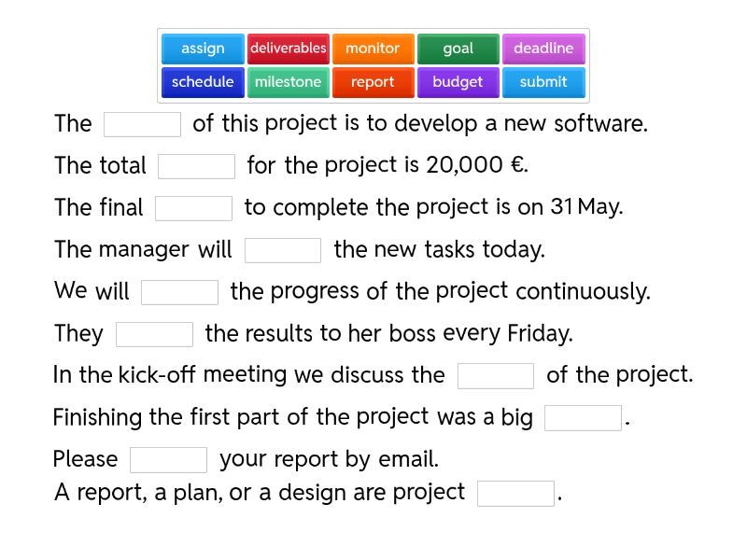Click the dark blue 'schedule' tile
The width and height of the screenshot is (747, 560).
203,82
